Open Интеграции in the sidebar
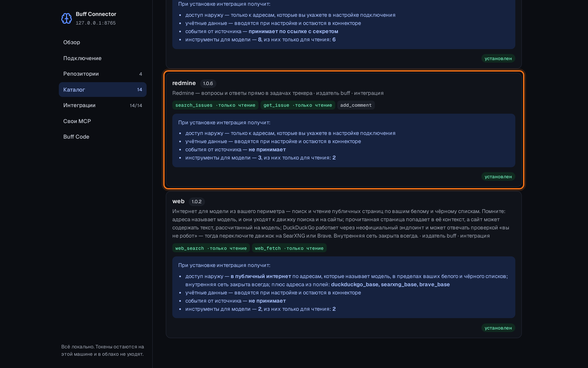Screen dimensions: 588x368 pyautogui.click(x=102, y=105)
